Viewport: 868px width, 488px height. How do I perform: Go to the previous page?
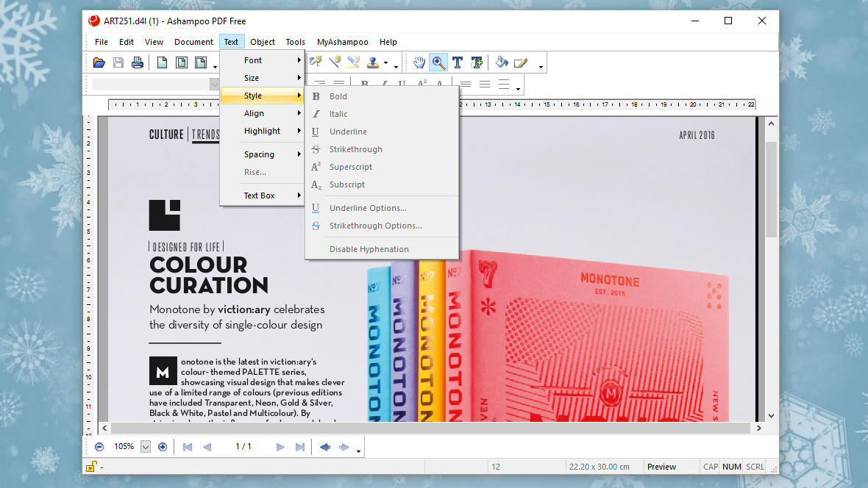point(207,447)
